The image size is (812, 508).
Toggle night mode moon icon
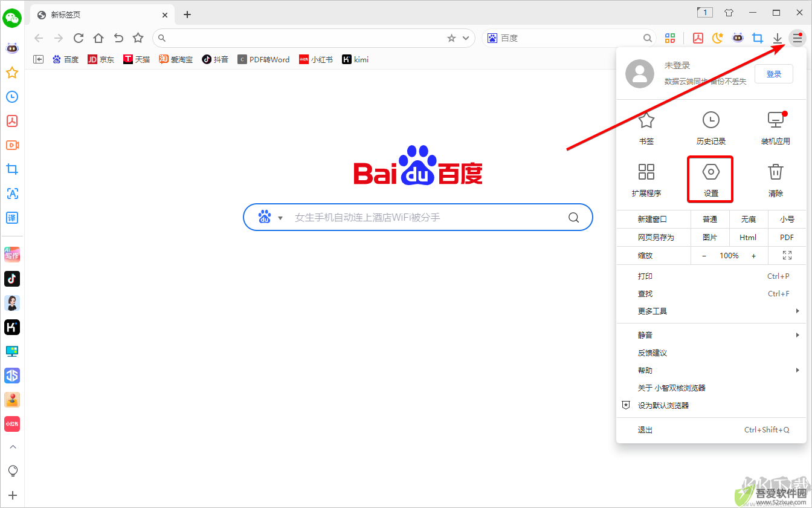tap(718, 38)
